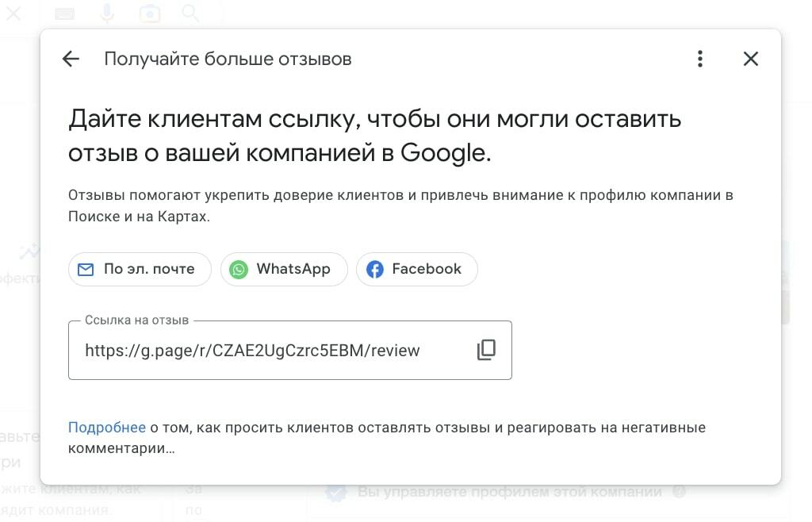Copy the review link with the copy icon
Screen dimensions: 812x522
tap(486, 350)
